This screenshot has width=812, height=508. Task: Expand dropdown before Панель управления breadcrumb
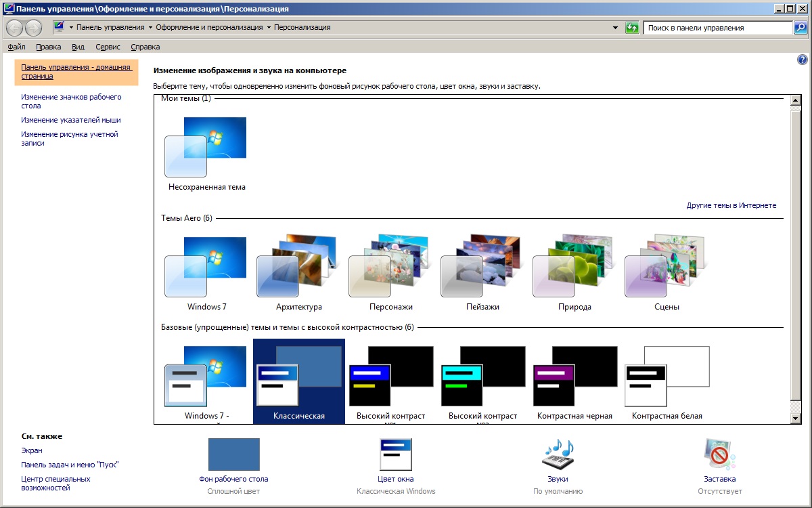71,28
